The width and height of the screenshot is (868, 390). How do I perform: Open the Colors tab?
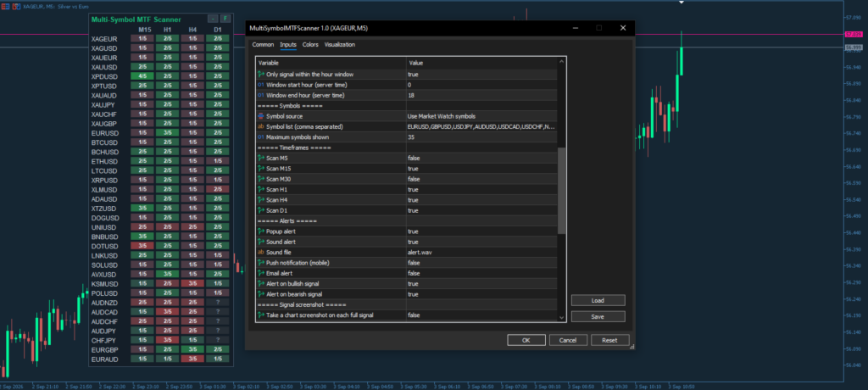click(x=310, y=45)
